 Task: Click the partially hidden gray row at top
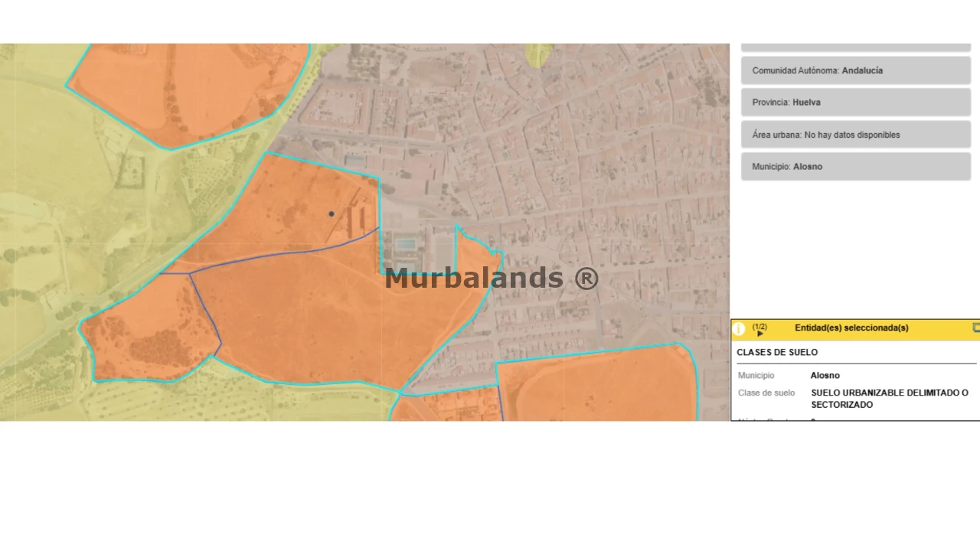855,47
